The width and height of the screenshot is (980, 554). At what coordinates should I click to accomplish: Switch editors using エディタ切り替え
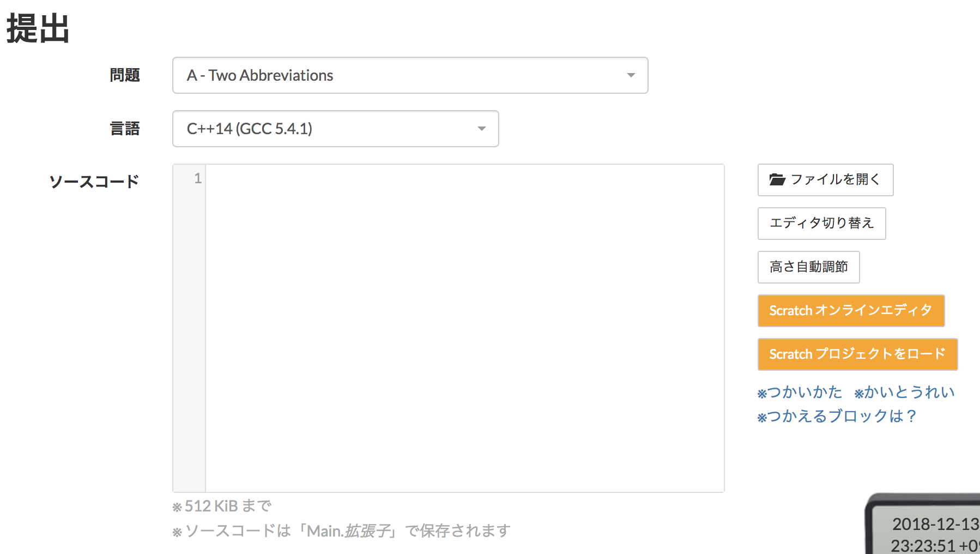[821, 223]
